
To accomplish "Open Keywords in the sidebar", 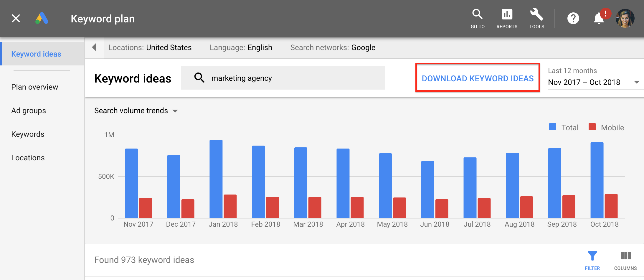I will (x=28, y=134).
